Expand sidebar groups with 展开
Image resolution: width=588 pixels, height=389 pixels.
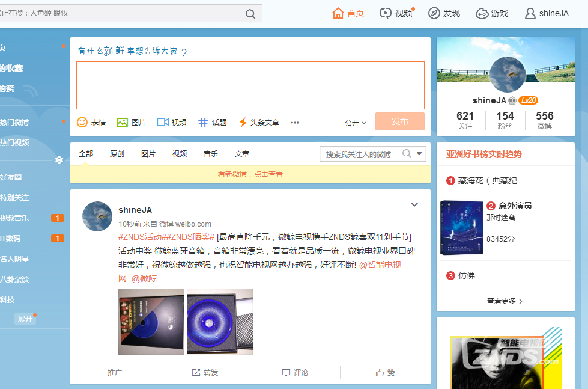(x=25, y=319)
